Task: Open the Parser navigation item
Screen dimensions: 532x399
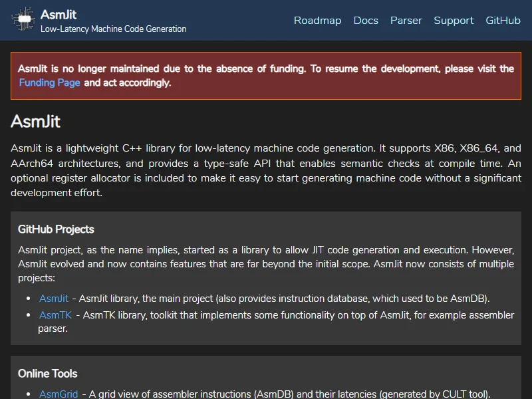Action: click(406, 21)
